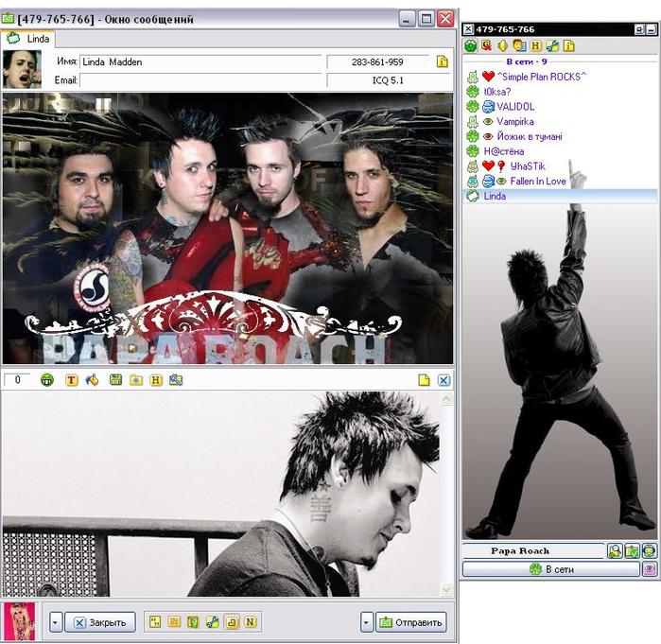Click the character counter showing 0

coord(17,380)
